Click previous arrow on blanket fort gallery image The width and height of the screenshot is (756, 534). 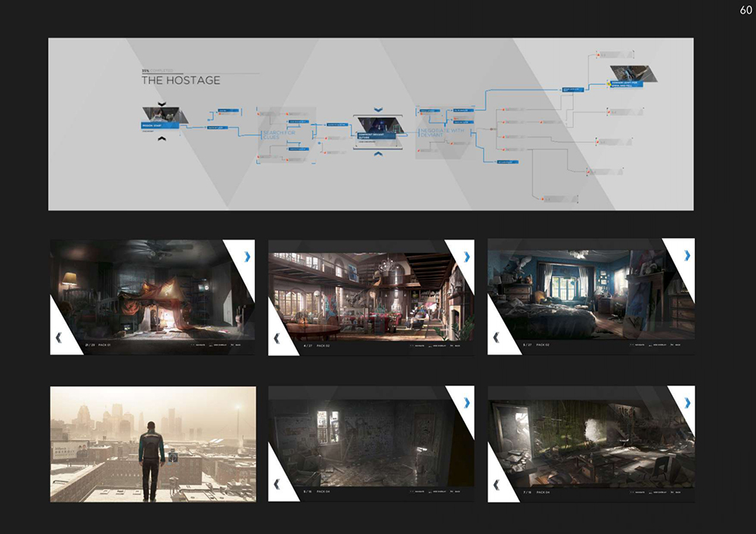(57, 338)
